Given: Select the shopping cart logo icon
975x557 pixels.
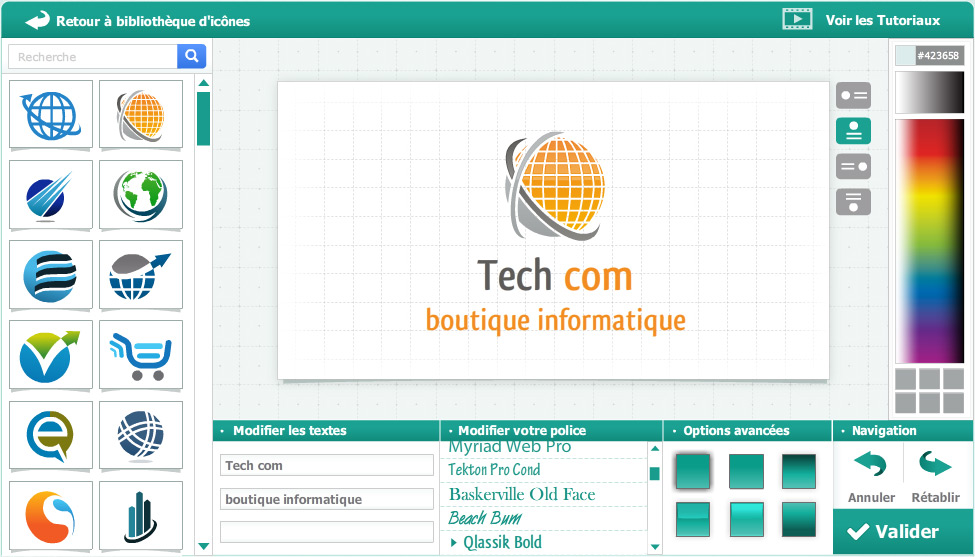Looking at the screenshot, I should 141,354.
